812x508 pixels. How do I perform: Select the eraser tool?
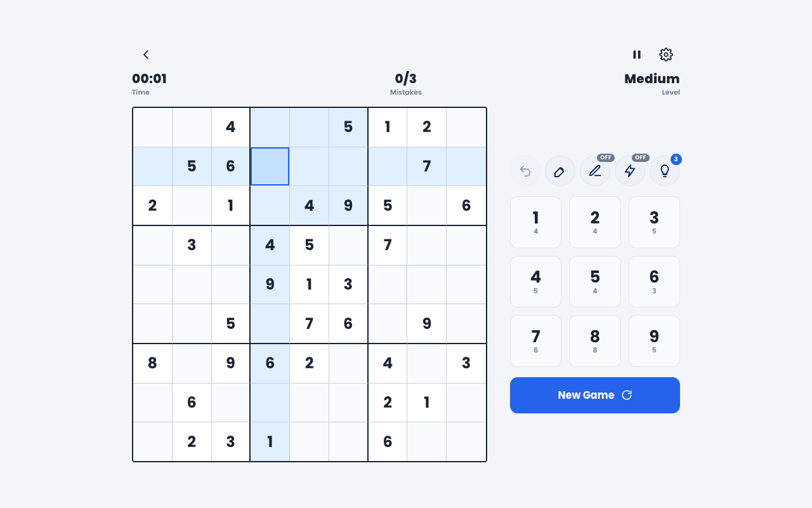[x=560, y=171]
